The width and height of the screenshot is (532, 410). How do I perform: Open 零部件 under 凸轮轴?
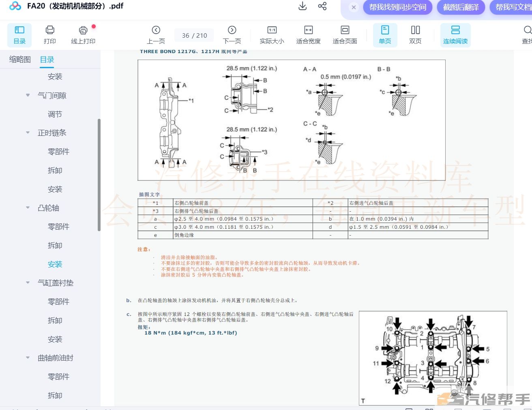(x=58, y=226)
